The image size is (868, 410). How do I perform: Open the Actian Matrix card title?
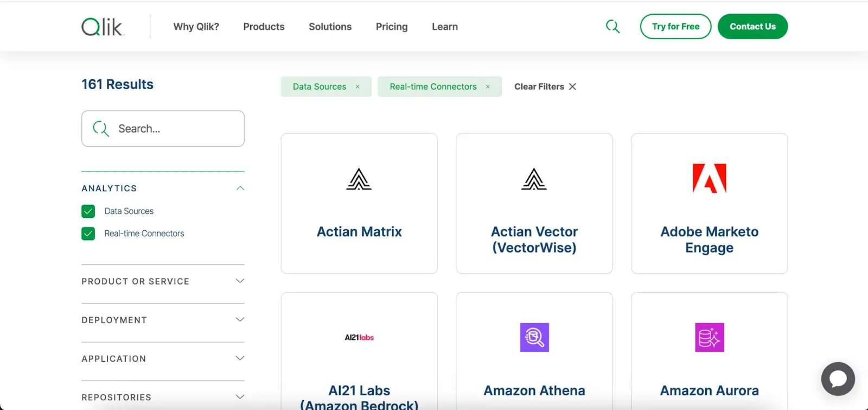point(359,232)
